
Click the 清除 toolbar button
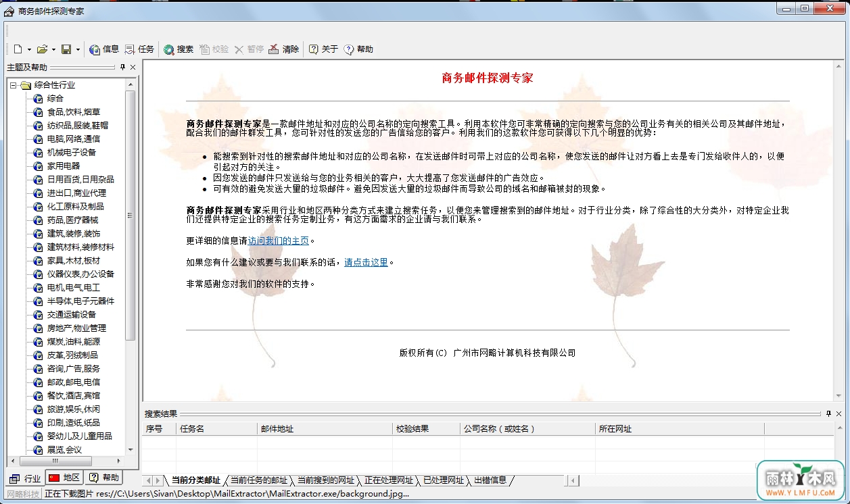[284, 49]
